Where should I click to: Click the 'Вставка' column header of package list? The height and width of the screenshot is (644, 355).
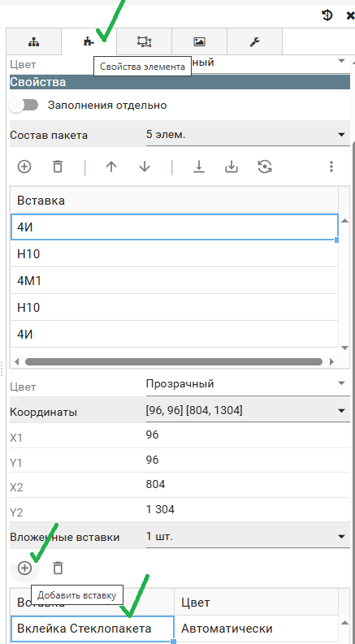[174, 201]
